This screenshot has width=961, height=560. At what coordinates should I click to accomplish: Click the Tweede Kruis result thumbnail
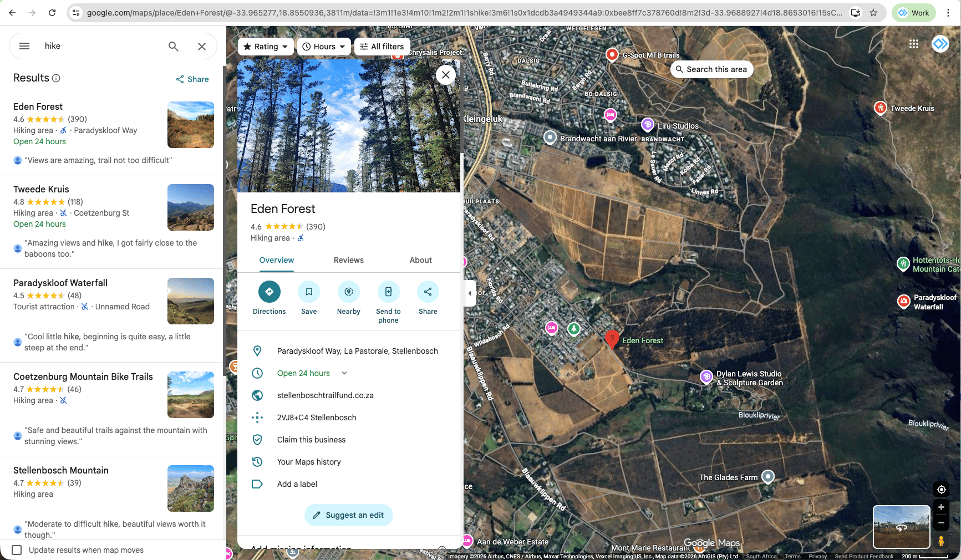[191, 207]
